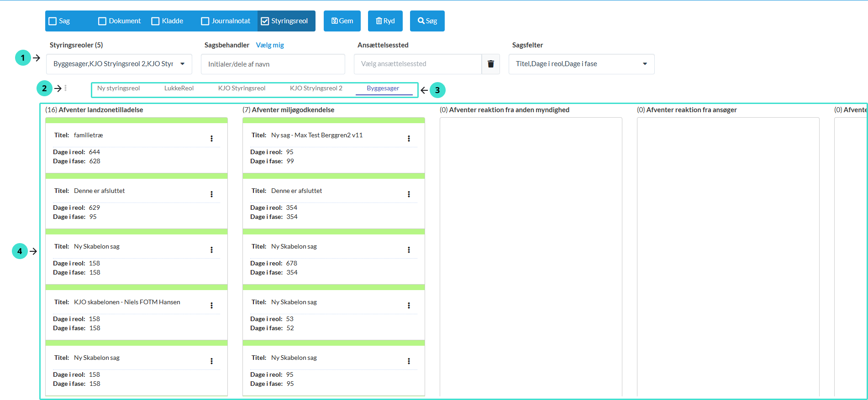Open the Vælg ansættelsessted combo box
The image size is (868, 400).
pyautogui.click(x=417, y=64)
